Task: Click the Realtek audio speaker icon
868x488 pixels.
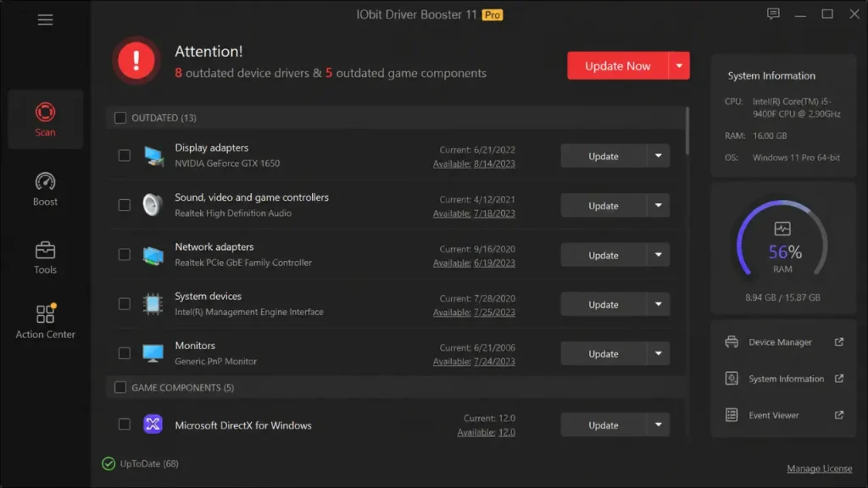Action: click(153, 205)
